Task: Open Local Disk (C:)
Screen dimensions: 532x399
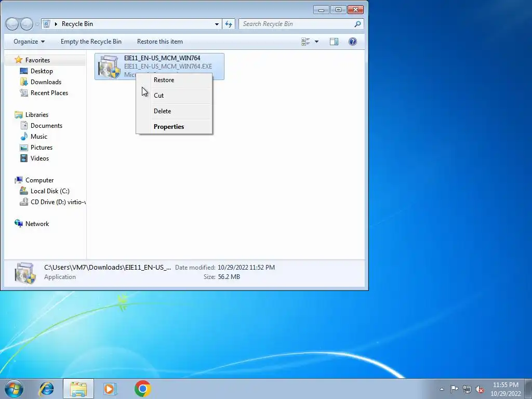Action: coord(50,191)
